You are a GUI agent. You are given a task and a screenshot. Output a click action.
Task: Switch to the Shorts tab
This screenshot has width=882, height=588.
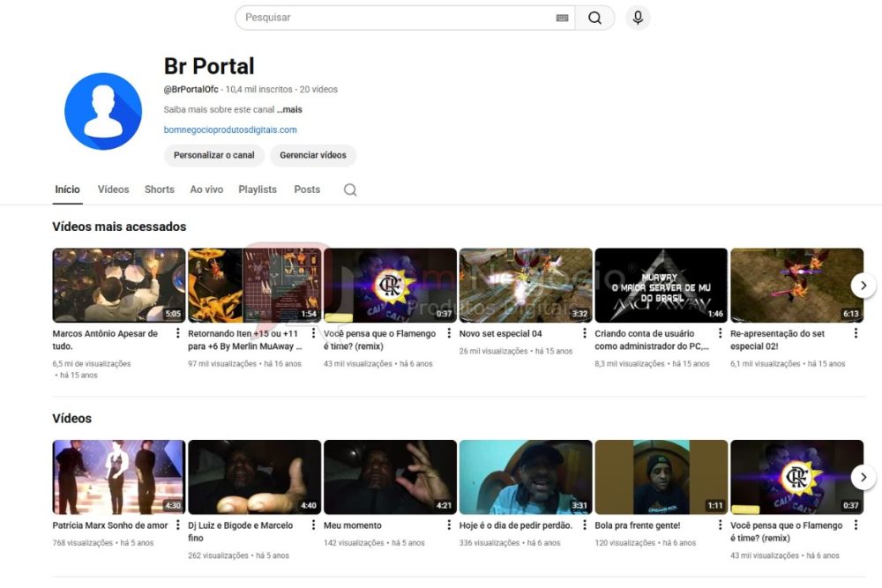point(159,190)
